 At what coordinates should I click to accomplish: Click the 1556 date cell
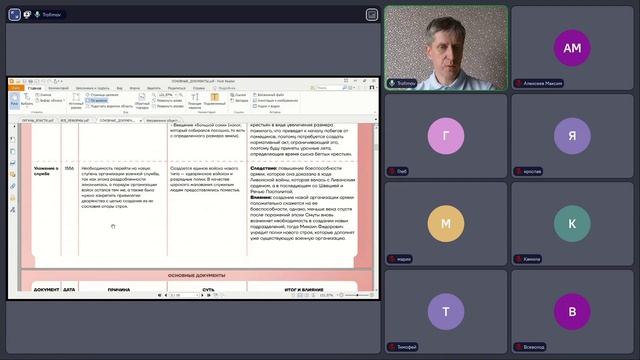[69, 168]
